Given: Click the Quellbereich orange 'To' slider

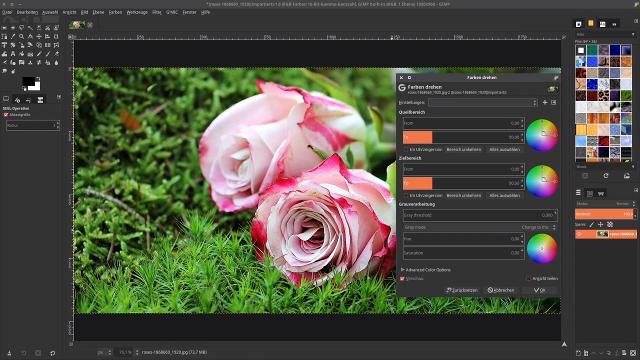Looking at the screenshot, I should click(463, 137).
